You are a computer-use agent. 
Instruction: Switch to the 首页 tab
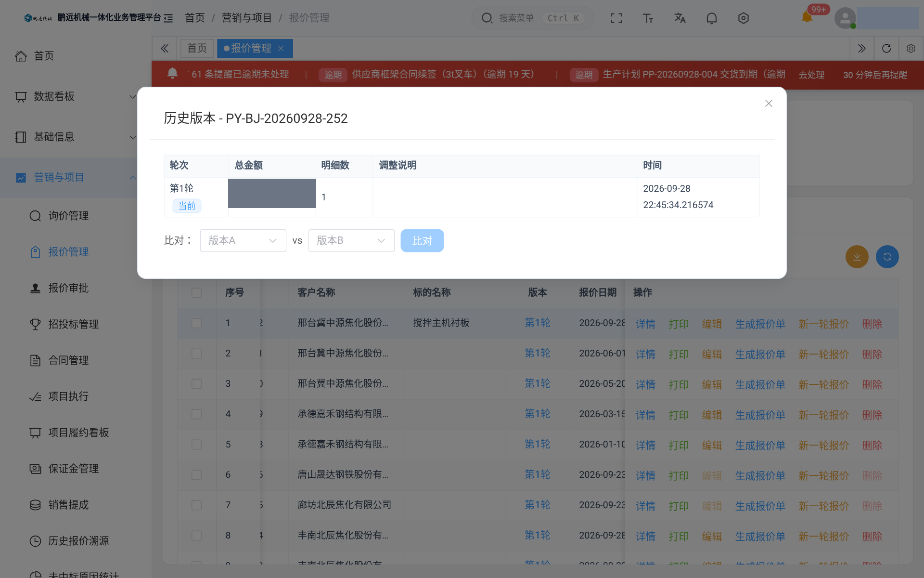[x=197, y=48]
